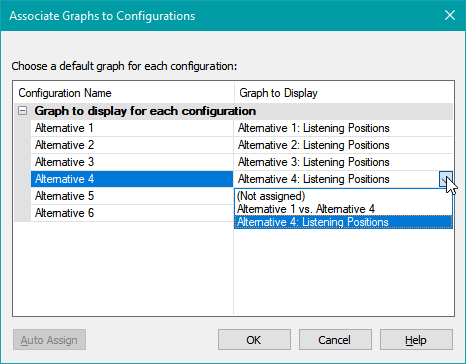Screen dimensions: 466x364
Task: Click Alternative 3: Listening Positions graph cell
Action: click(343, 162)
